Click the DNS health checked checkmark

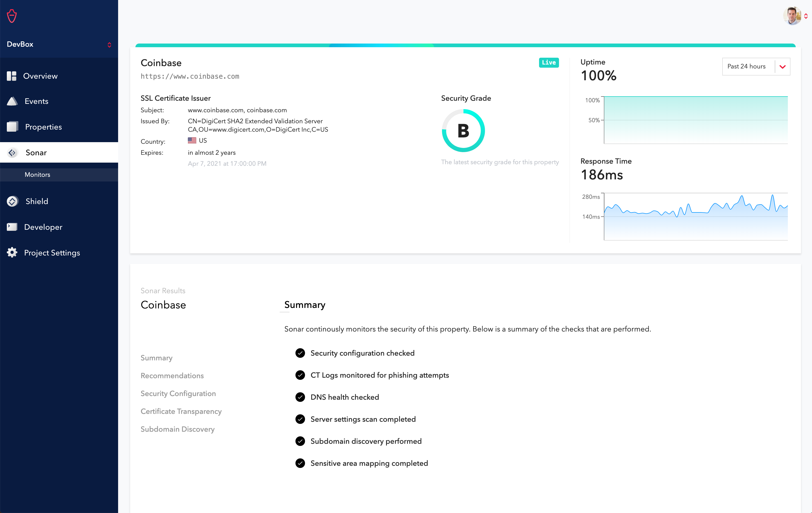pos(300,397)
